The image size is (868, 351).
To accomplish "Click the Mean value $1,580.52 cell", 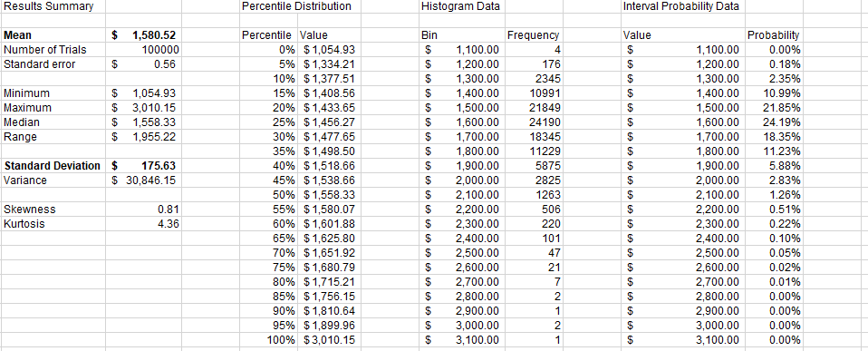I will coord(143,35).
